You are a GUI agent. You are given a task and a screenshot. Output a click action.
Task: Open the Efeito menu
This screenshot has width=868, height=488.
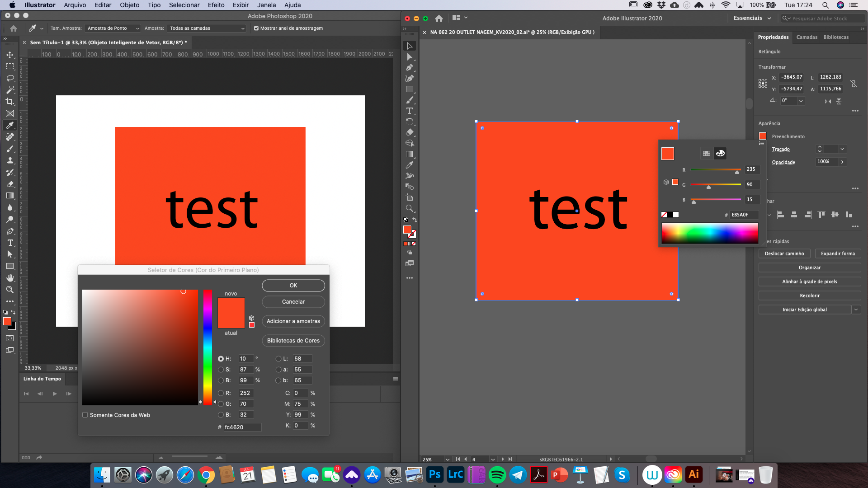click(216, 5)
